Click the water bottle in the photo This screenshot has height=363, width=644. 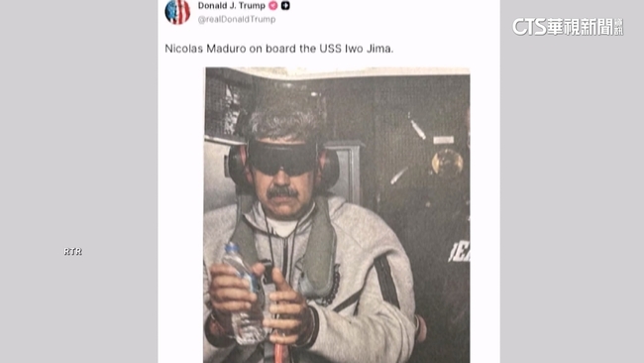coord(245,293)
